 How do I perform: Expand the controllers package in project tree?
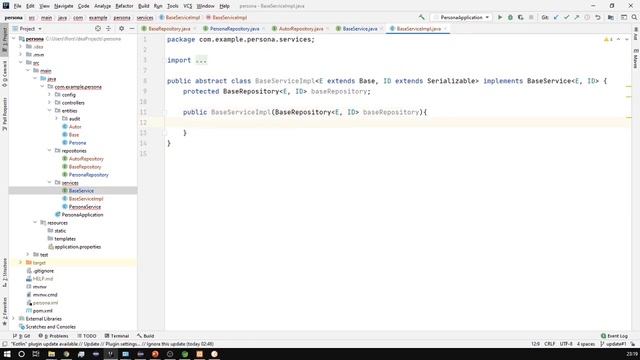pos(49,103)
